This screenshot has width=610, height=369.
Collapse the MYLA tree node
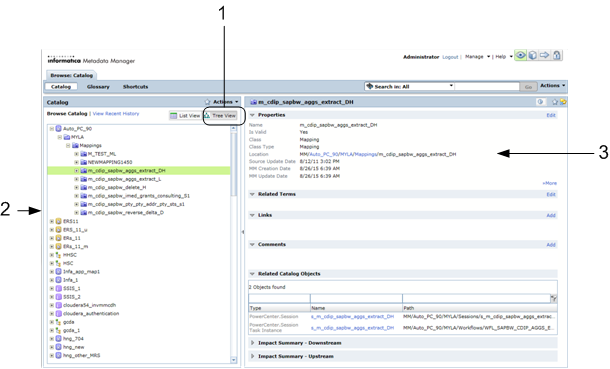coord(60,137)
